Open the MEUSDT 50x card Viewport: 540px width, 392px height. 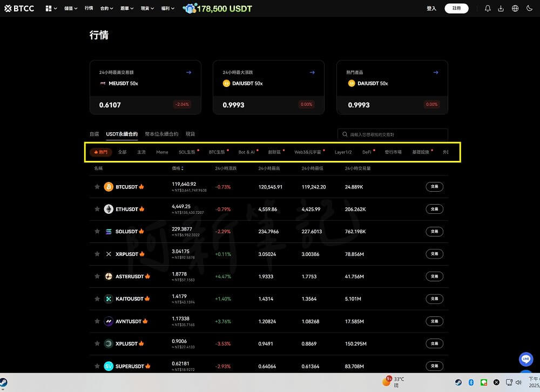tap(145, 87)
